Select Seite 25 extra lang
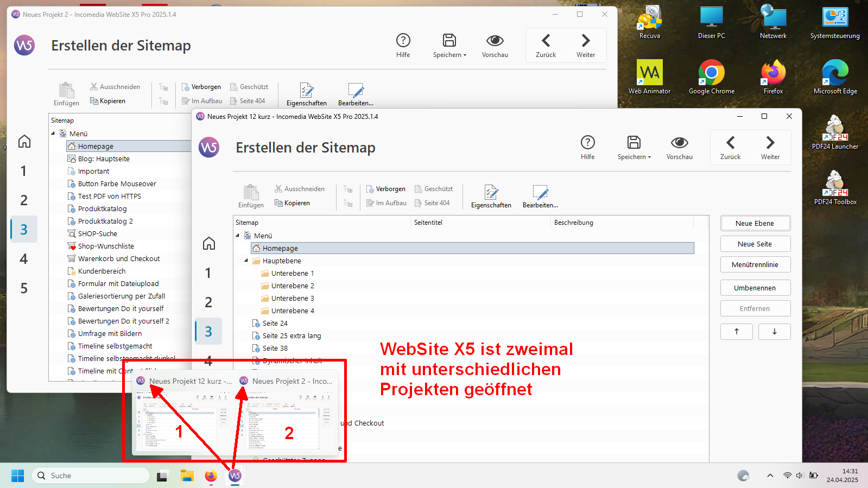The height and width of the screenshot is (488, 868). tap(287, 335)
